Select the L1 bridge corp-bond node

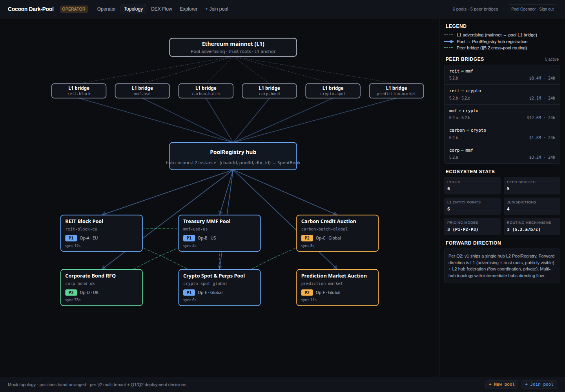coord(270,91)
